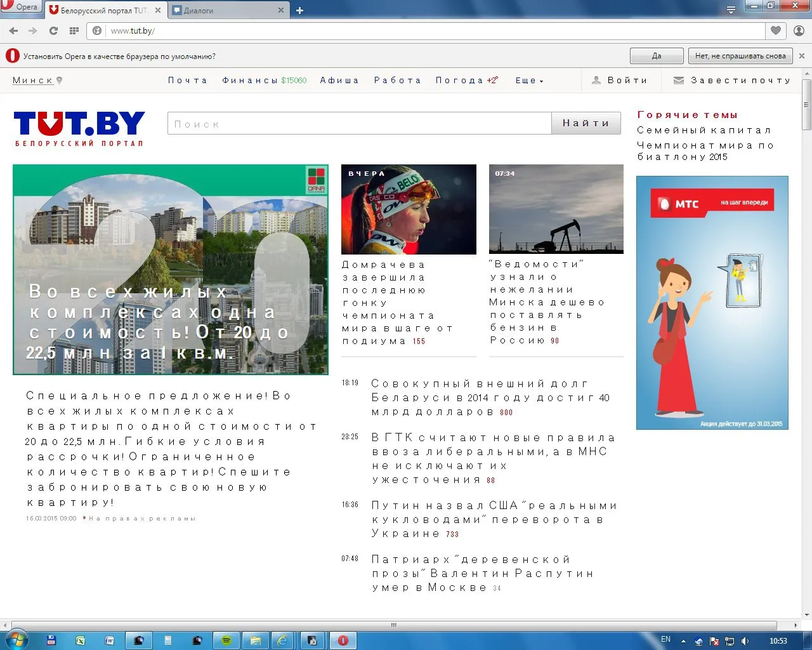Launch Spotify from the taskbar

point(226,640)
